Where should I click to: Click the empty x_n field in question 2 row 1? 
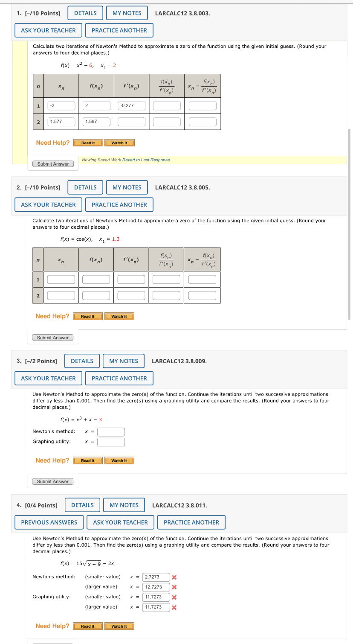(x=61, y=279)
